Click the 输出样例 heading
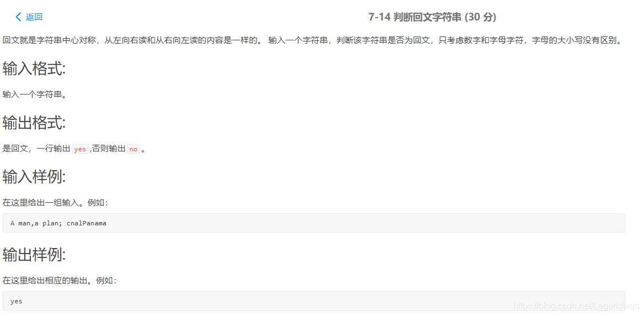Screen dimensions: 644x316 [x=34, y=255]
